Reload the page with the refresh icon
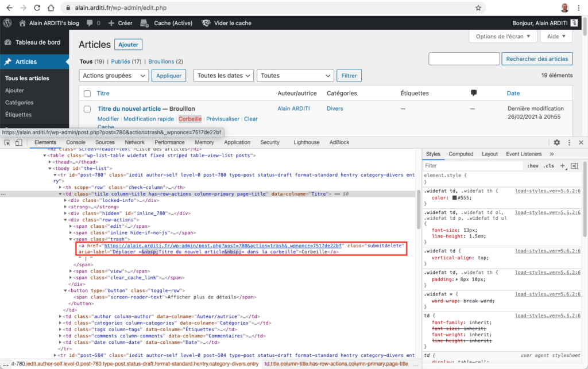This screenshot has width=588, height=369. (37, 8)
